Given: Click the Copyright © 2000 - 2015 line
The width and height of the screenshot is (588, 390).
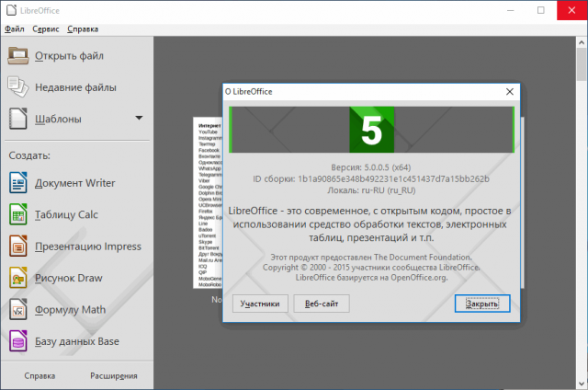Looking at the screenshot, I should [371, 268].
